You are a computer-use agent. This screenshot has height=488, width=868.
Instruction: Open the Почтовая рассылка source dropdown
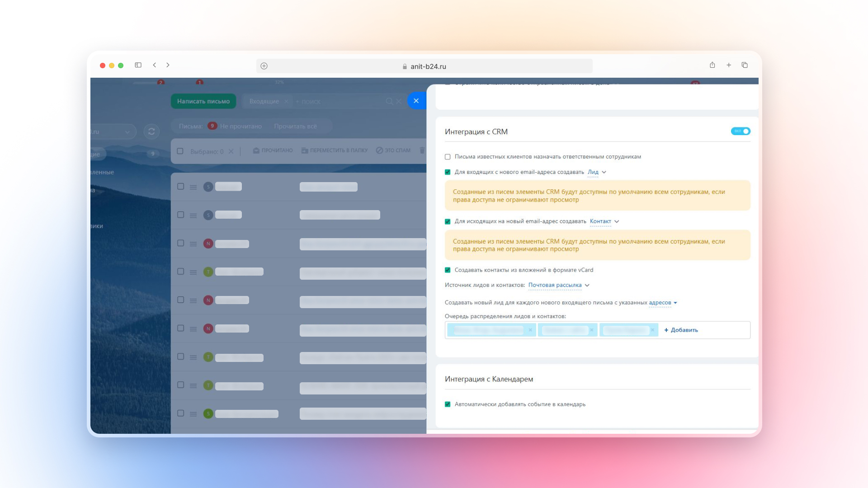[x=559, y=285]
